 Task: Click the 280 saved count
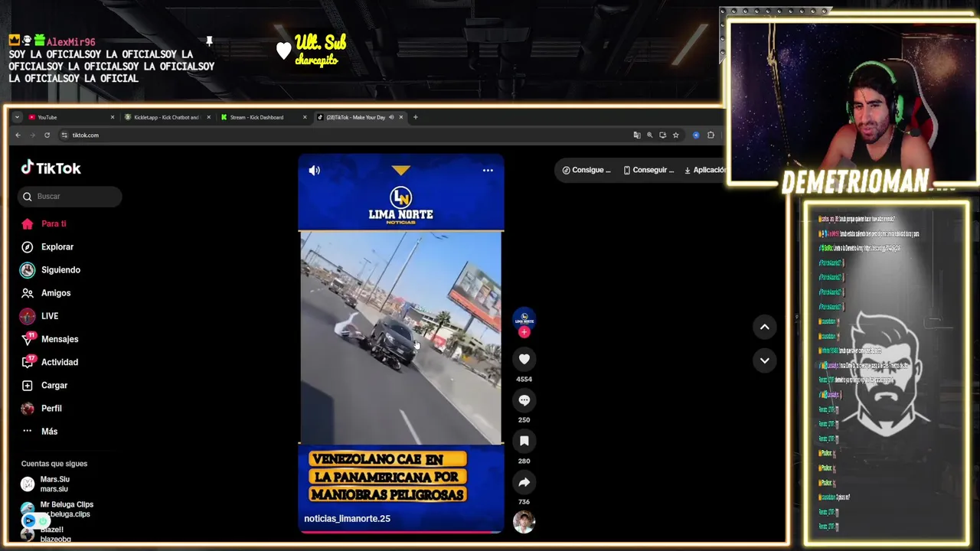524,461
